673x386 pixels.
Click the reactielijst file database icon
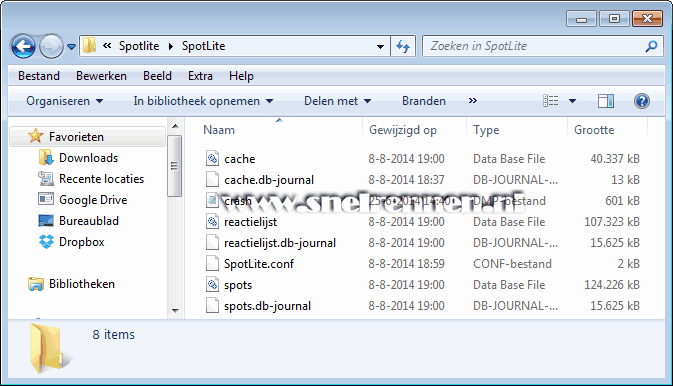point(212,222)
